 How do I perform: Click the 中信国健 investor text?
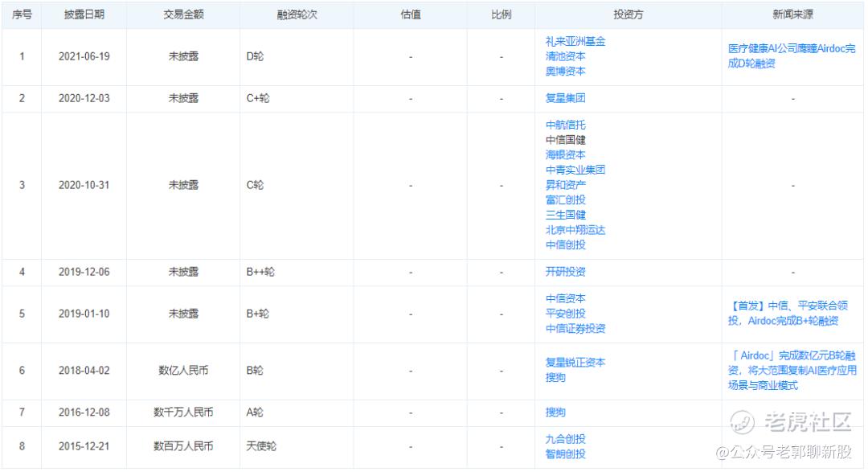tap(565, 140)
